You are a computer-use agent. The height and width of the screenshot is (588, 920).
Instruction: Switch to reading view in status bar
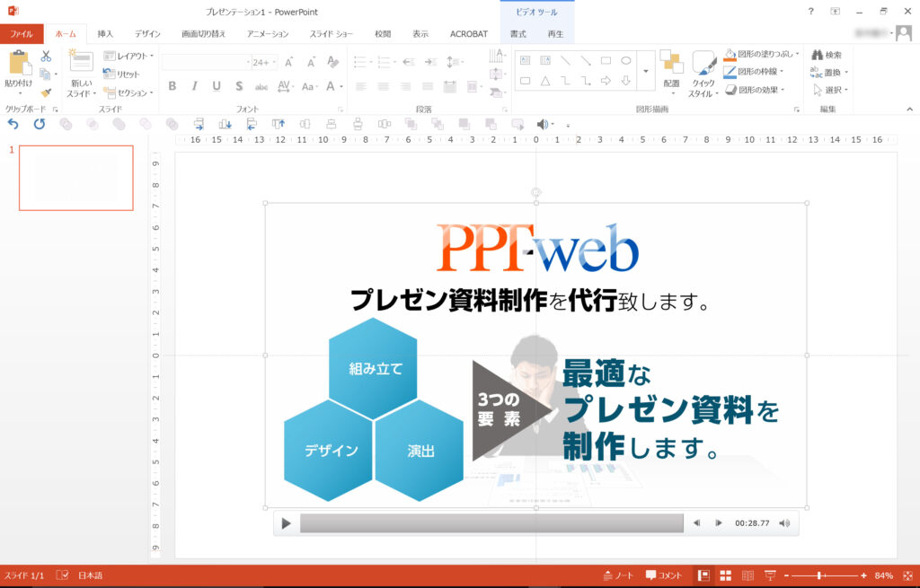(x=747, y=575)
